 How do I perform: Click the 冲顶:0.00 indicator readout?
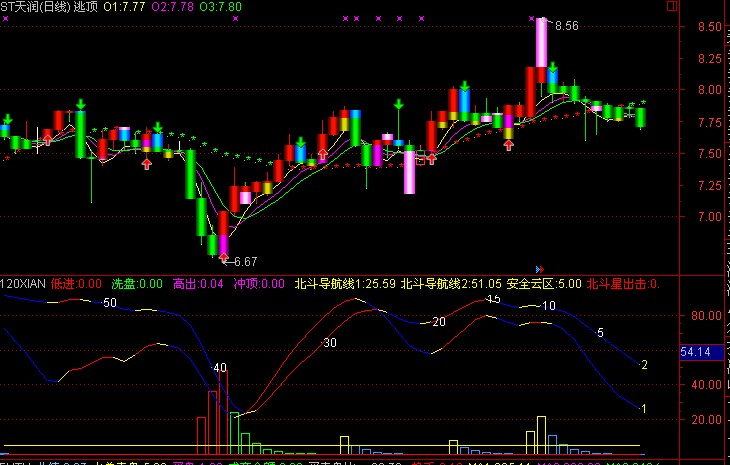(258, 284)
